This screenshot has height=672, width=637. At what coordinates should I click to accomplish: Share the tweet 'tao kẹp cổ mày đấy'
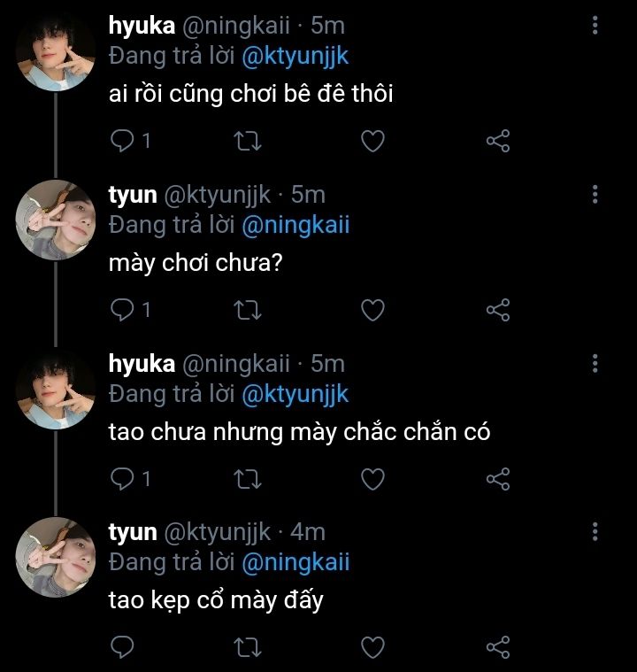tap(499, 646)
